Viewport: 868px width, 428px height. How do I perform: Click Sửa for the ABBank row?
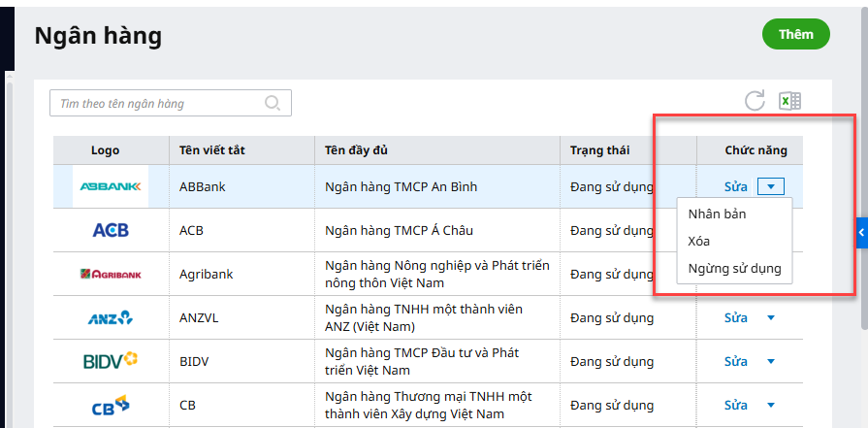(736, 186)
